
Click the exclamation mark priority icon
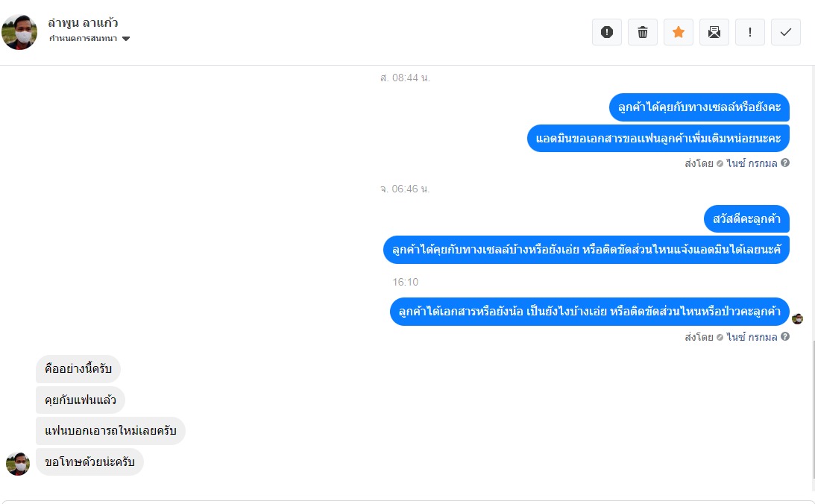[x=749, y=32]
